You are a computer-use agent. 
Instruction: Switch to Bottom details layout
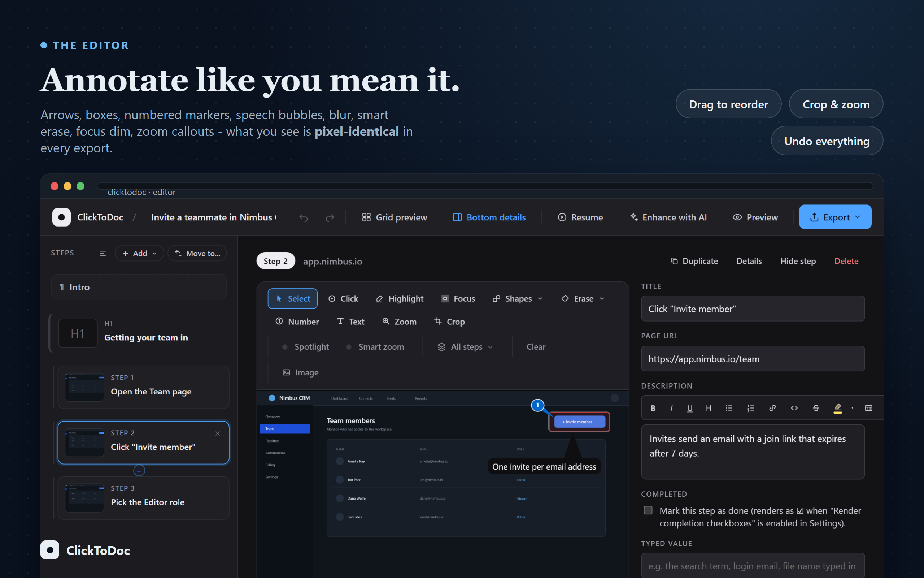489,217
